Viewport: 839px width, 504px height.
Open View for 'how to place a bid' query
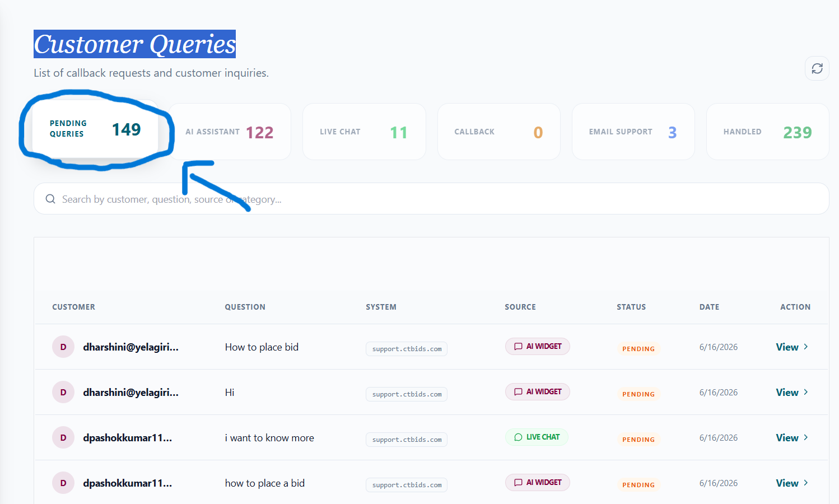point(792,483)
